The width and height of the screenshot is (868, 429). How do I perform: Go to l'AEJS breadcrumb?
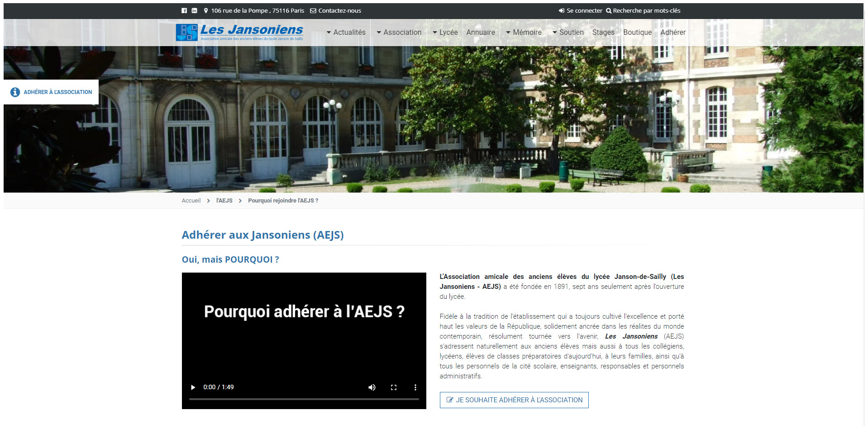pos(224,201)
